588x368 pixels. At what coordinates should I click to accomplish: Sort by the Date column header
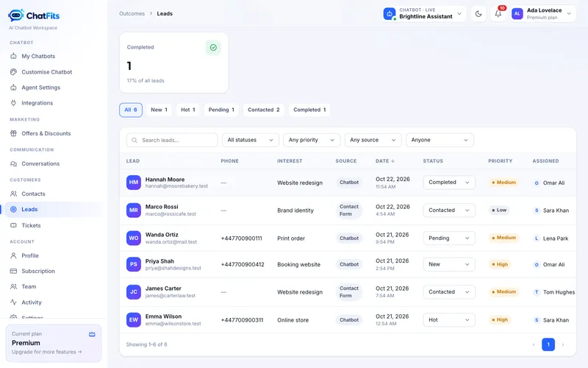pos(385,160)
